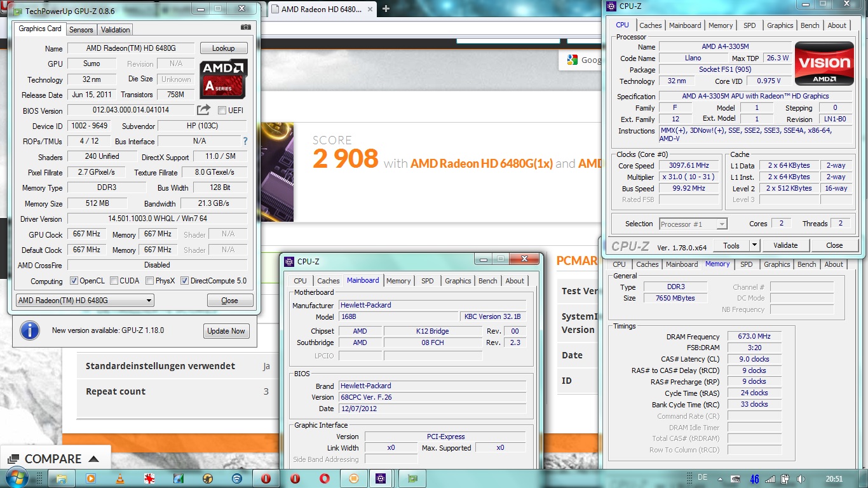Click the orange round taskbar icon
Image resolution: width=868 pixels, height=488 pixels.
354,478
